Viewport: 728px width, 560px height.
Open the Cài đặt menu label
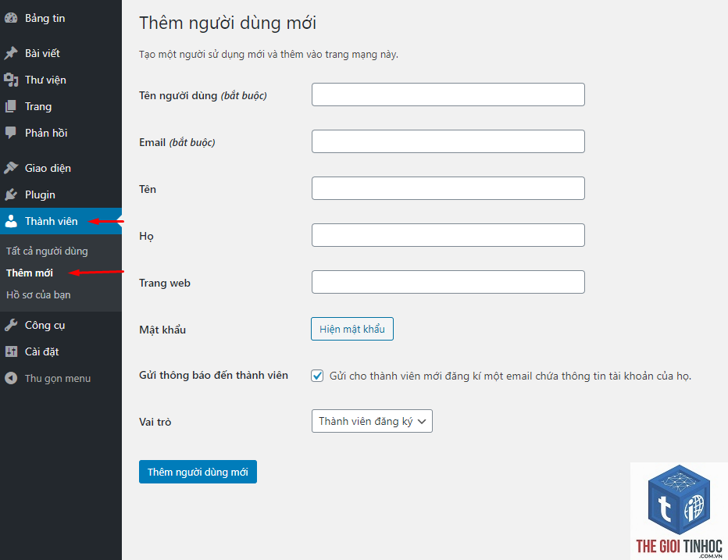[x=41, y=352]
